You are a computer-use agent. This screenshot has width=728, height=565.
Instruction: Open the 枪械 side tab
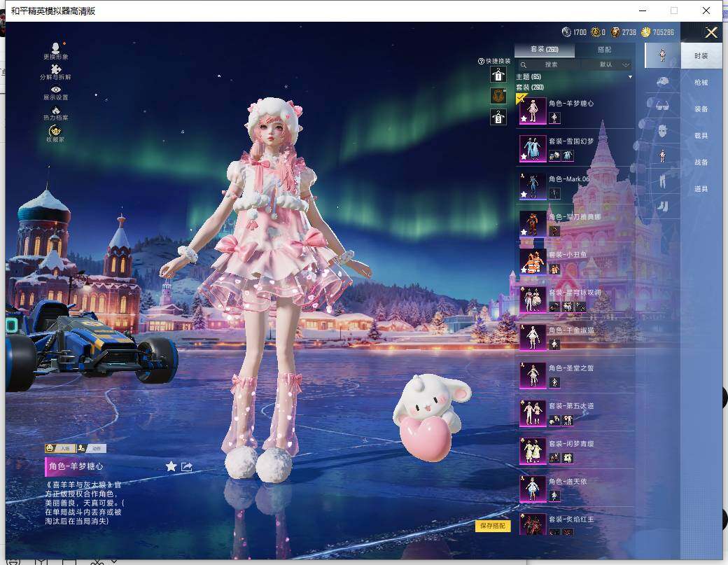pos(701,82)
